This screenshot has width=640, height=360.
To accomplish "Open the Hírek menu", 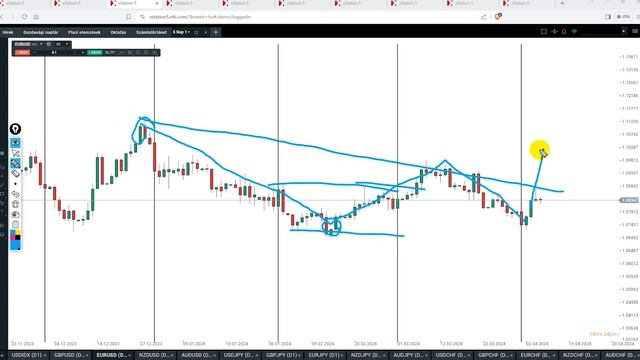I will (x=8, y=32).
